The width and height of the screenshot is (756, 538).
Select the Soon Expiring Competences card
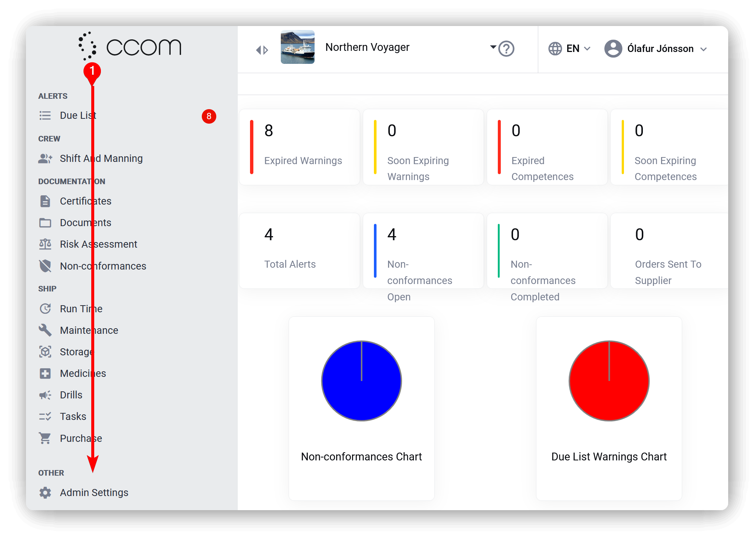(670, 147)
